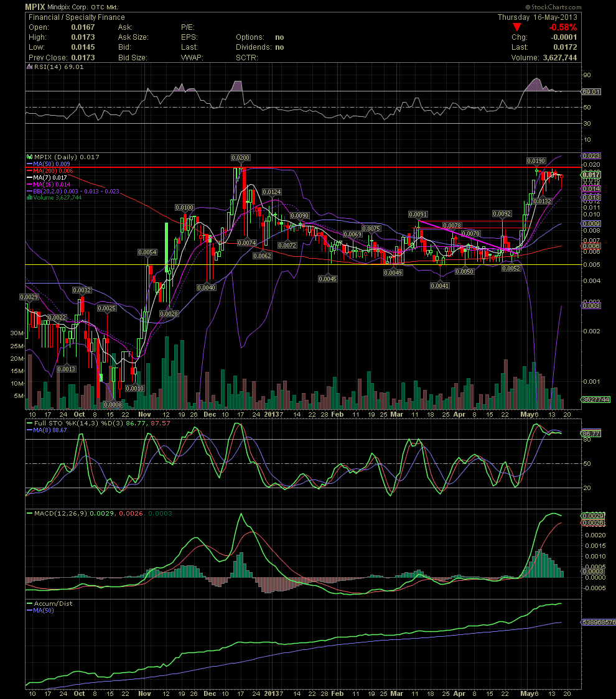The height and width of the screenshot is (699, 616).
Task: Click the MA(200) 0.006 legend entry
Action: pos(50,171)
